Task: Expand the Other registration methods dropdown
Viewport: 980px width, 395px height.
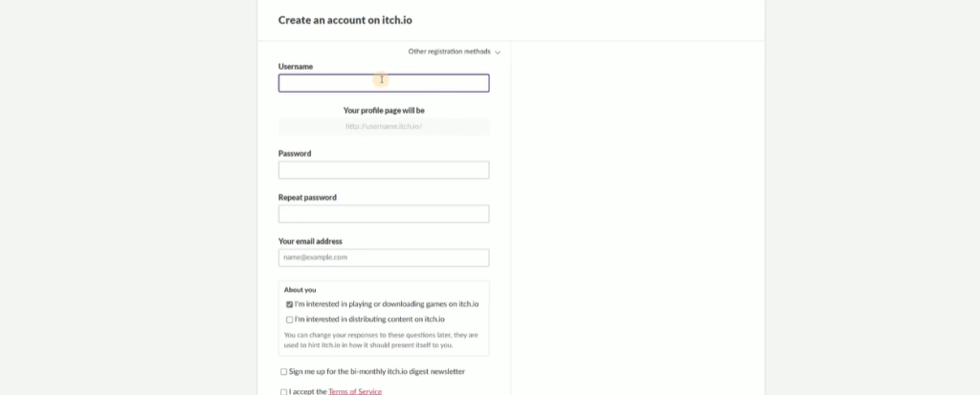Action: [x=449, y=52]
